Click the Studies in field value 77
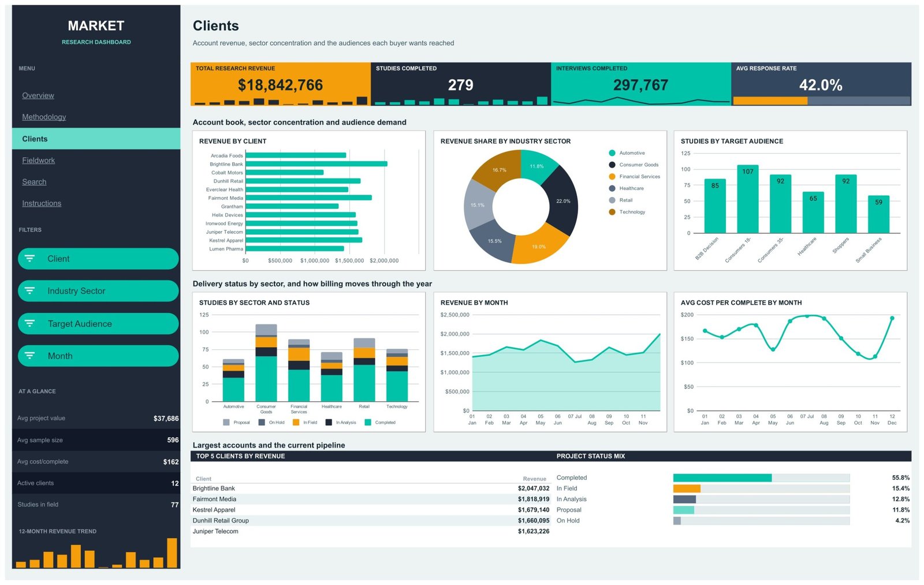The width and height of the screenshot is (924, 585). 175,505
